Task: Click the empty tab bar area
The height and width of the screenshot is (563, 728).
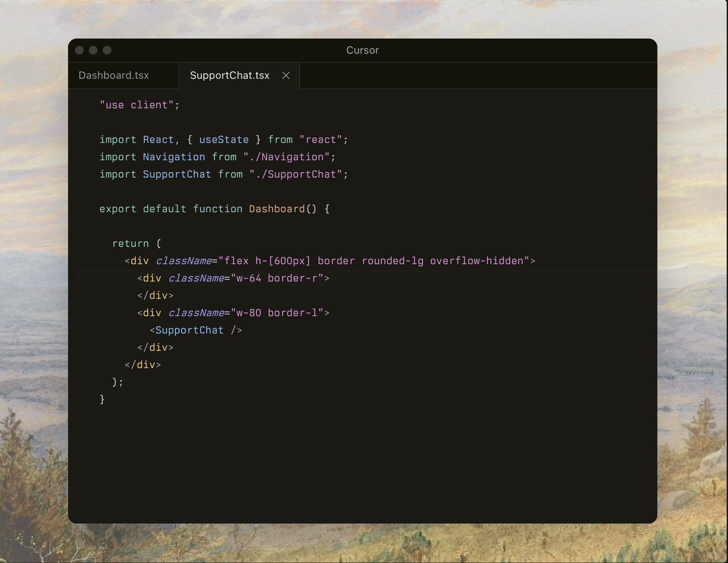Action: (x=477, y=75)
